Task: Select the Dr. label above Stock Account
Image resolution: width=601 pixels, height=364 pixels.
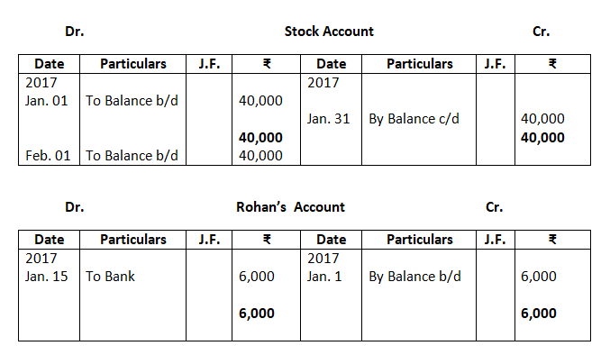Action: click(75, 32)
